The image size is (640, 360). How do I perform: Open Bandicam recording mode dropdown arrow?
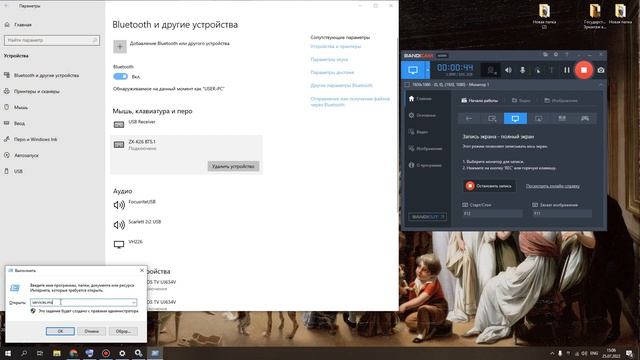[427, 70]
